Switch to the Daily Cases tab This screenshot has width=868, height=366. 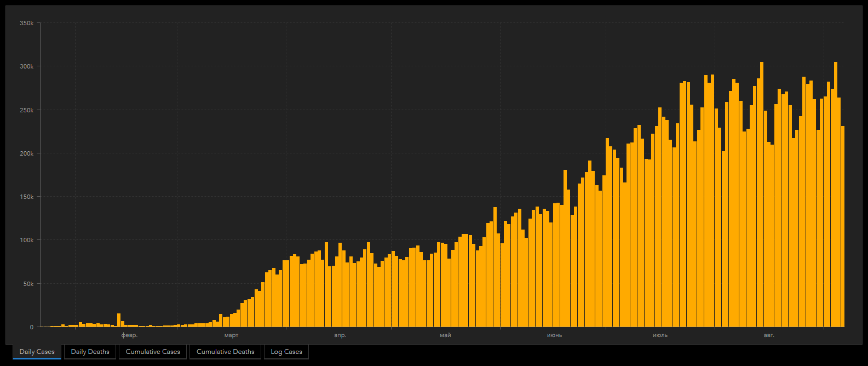[37, 352]
